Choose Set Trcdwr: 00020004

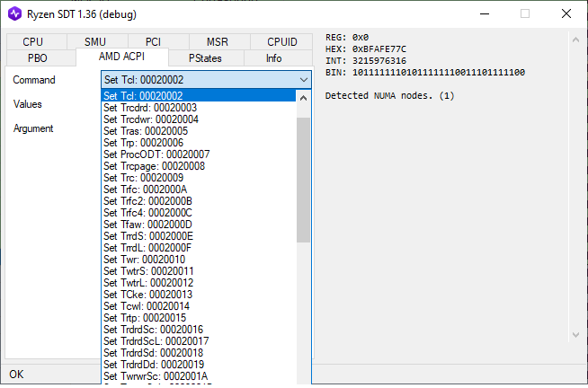pyautogui.click(x=199, y=119)
